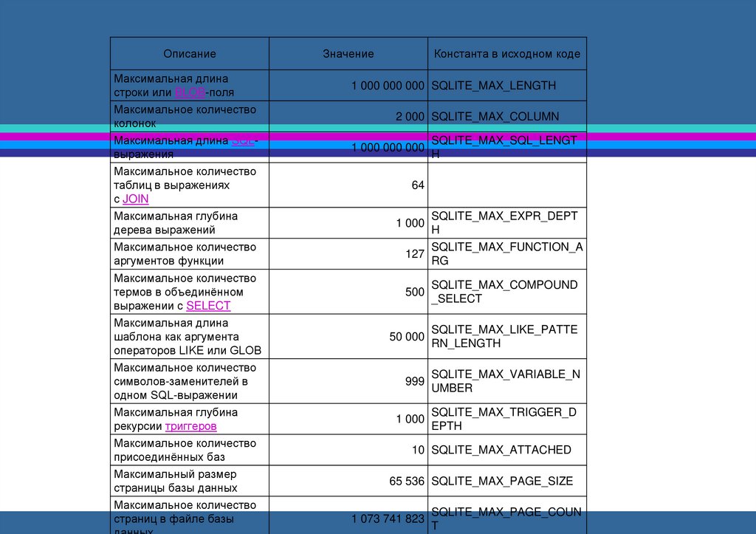This screenshot has height=534, width=756.
Task: Follow the триггеров link
Action: tap(190, 426)
